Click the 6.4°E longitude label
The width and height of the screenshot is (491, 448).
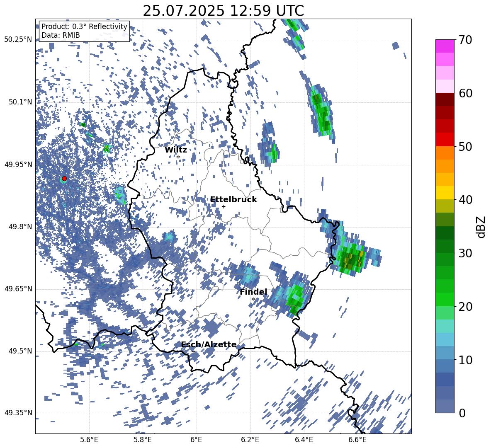(x=304, y=440)
